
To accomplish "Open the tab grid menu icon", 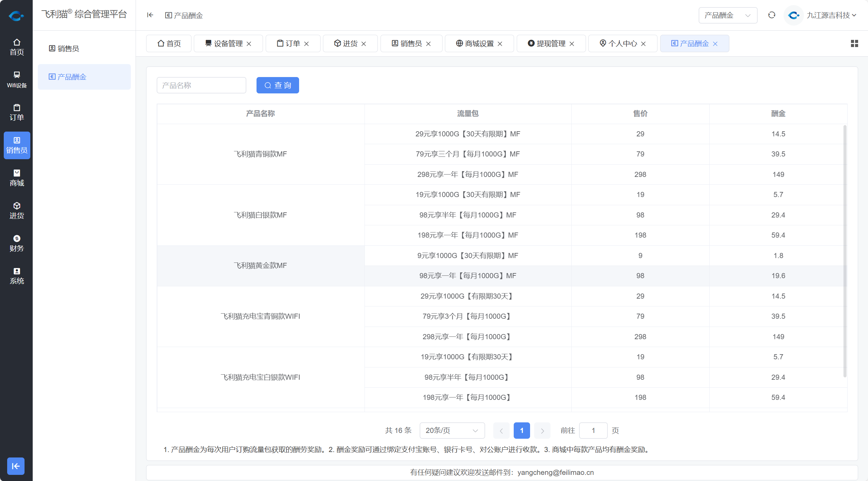I will click(x=854, y=44).
